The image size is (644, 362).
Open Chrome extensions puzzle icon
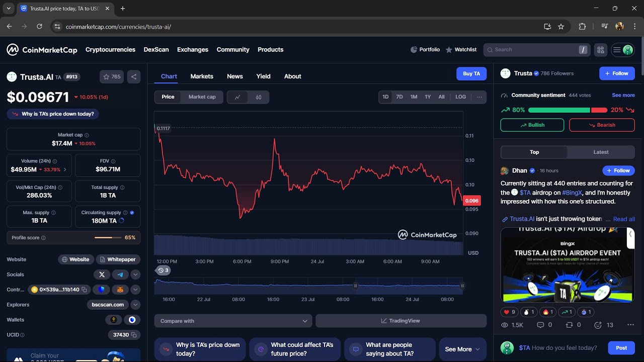point(583,27)
